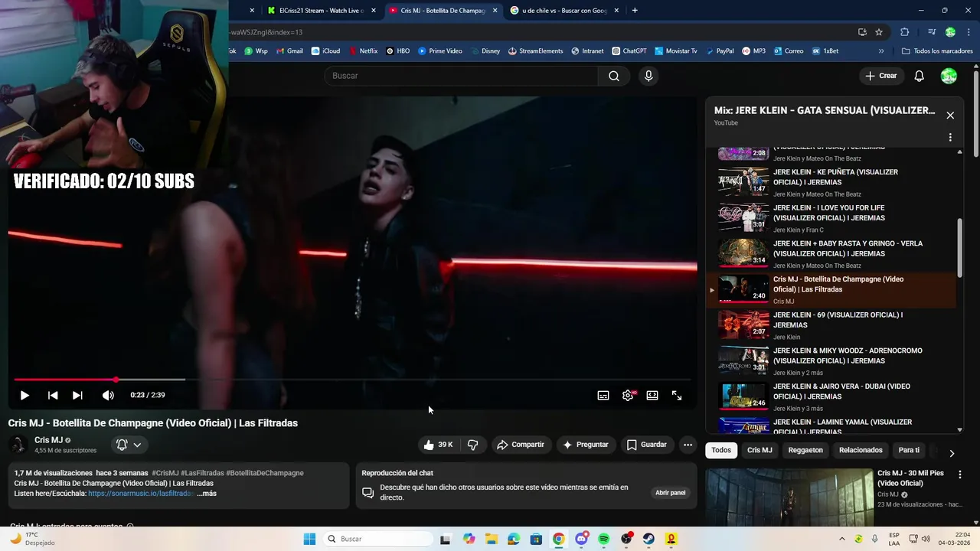Dislike the video
980x551 pixels.
pyautogui.click(x=472, y=445)
